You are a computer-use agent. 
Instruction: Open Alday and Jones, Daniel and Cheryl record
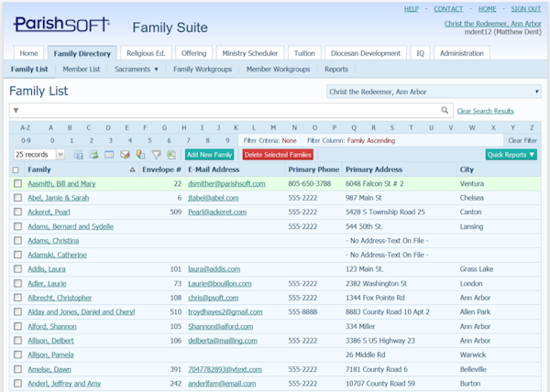coord(82,311)
